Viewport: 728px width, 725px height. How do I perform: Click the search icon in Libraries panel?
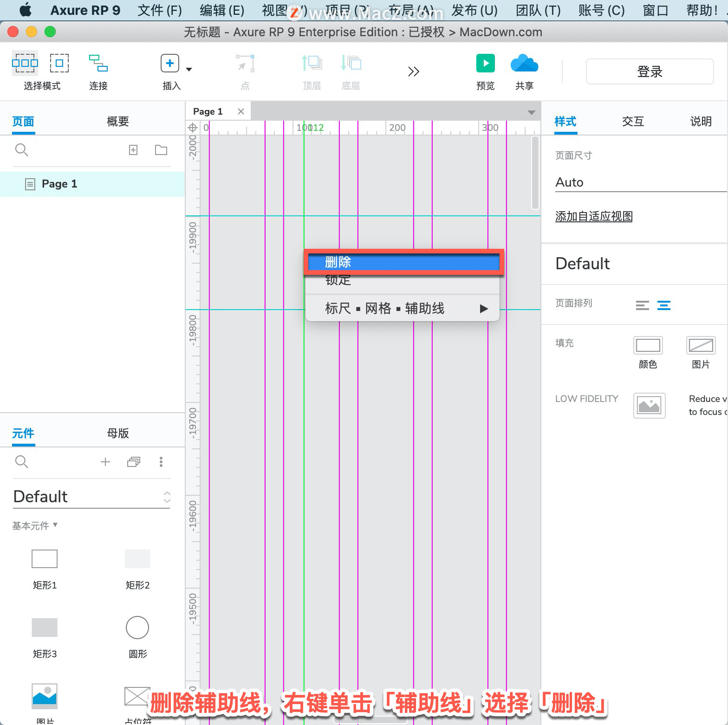click(x=22, y=462)
